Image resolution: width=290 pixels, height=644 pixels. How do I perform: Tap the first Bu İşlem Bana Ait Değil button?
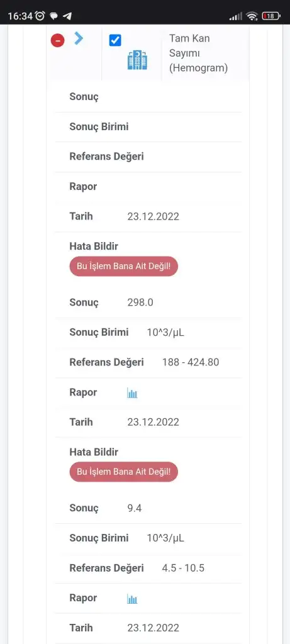click(x=124, y=267)
